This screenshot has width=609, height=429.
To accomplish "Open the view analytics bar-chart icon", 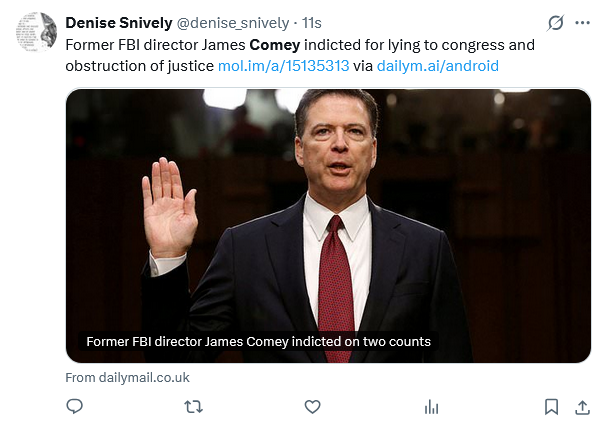I will 431,406.
